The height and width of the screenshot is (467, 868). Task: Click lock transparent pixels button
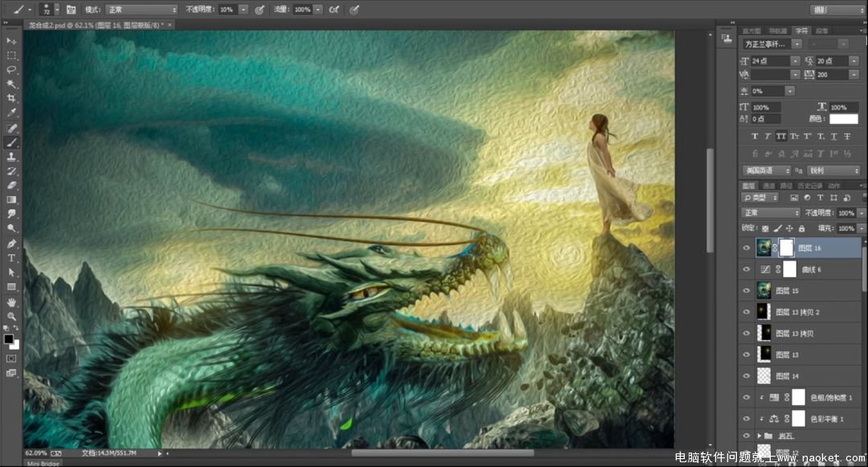[765, 228]
